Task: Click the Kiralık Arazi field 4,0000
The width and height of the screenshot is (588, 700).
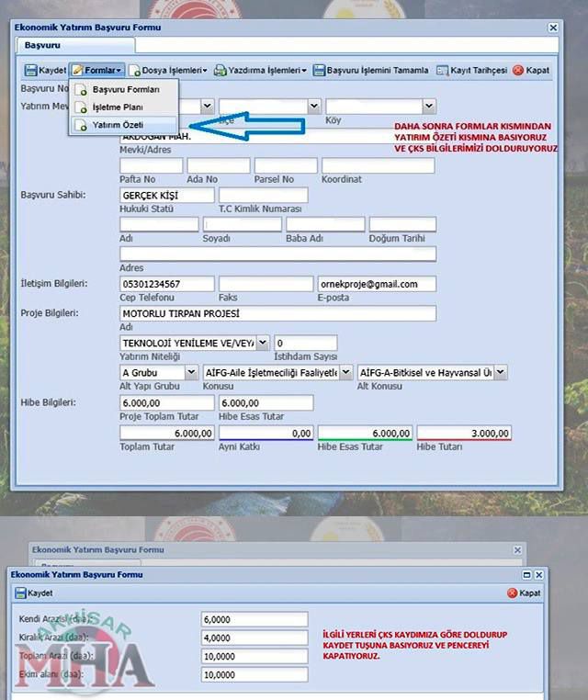Action: 254,638
